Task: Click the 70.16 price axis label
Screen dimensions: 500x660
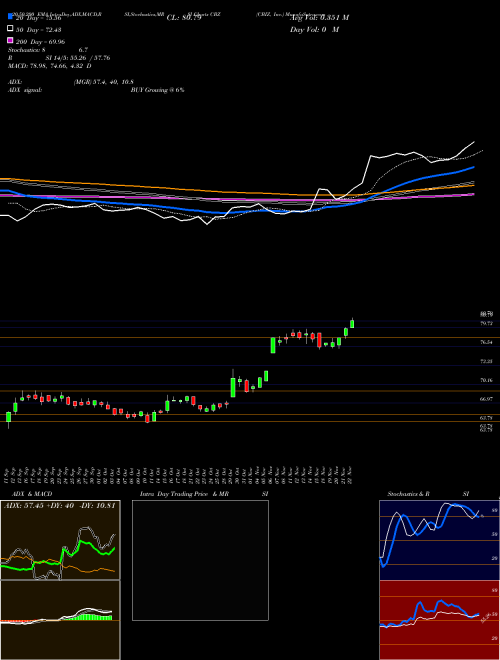Action: coord(487,380)
